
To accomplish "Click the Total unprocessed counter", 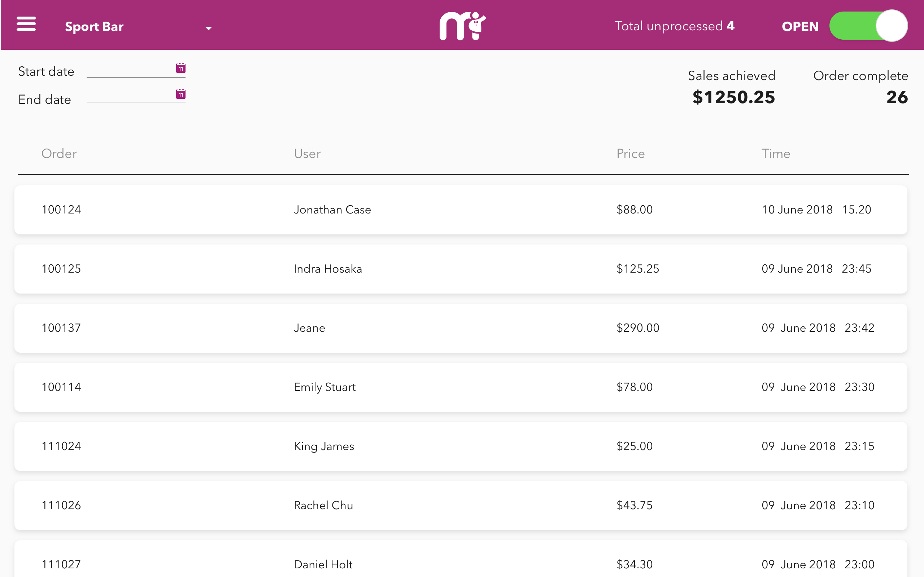I will coord(674,26).
